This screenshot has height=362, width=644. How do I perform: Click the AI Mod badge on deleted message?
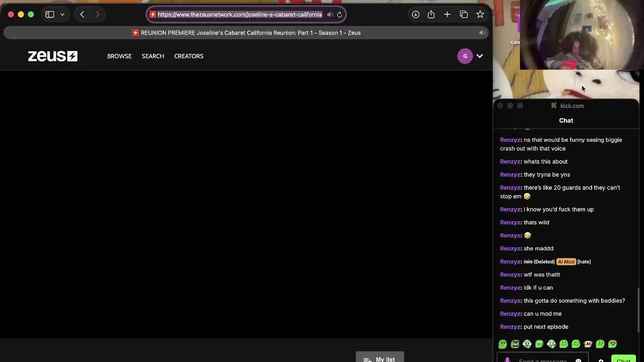coord(566,261)
